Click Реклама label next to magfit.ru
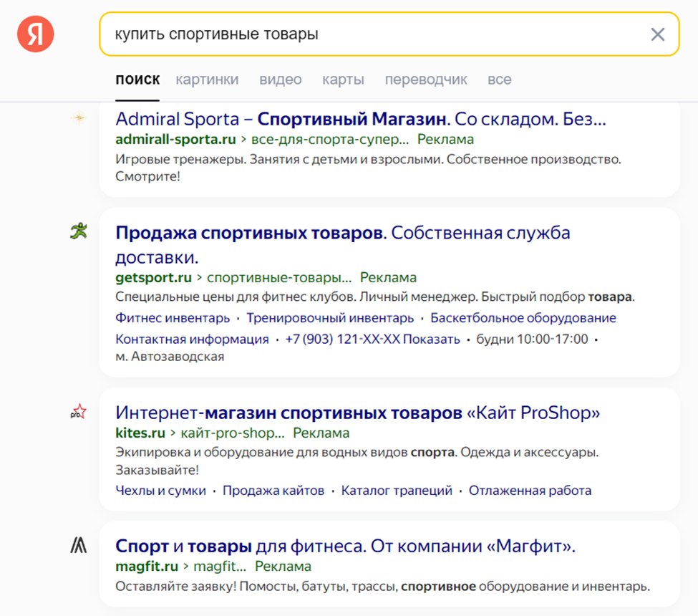Image resolution: width=698 pixels, height=616 pixels. click(283, 567)
